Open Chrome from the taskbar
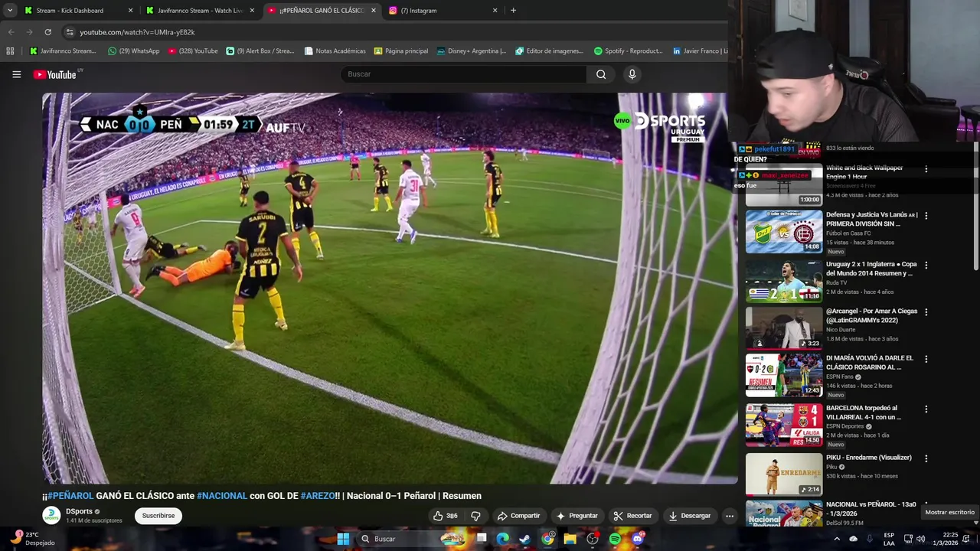980x551 pixels. click(547, 539)
